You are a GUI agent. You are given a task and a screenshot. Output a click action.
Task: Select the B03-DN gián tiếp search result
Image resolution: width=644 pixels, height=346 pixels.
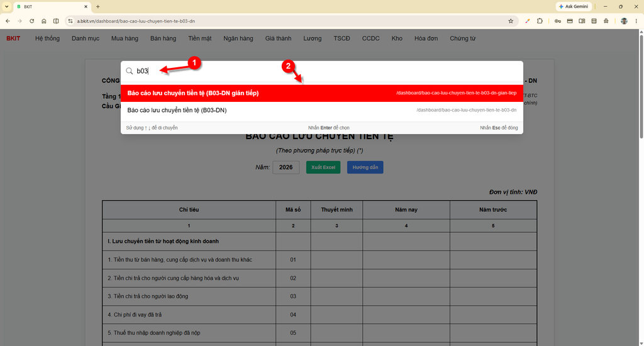click(x=321, y=93)
